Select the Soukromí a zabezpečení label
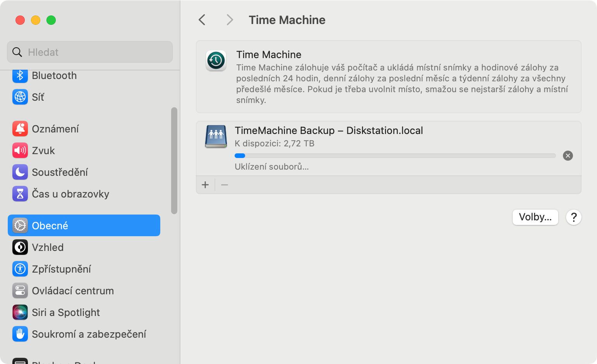597x364 pixels. click(89, 334)
